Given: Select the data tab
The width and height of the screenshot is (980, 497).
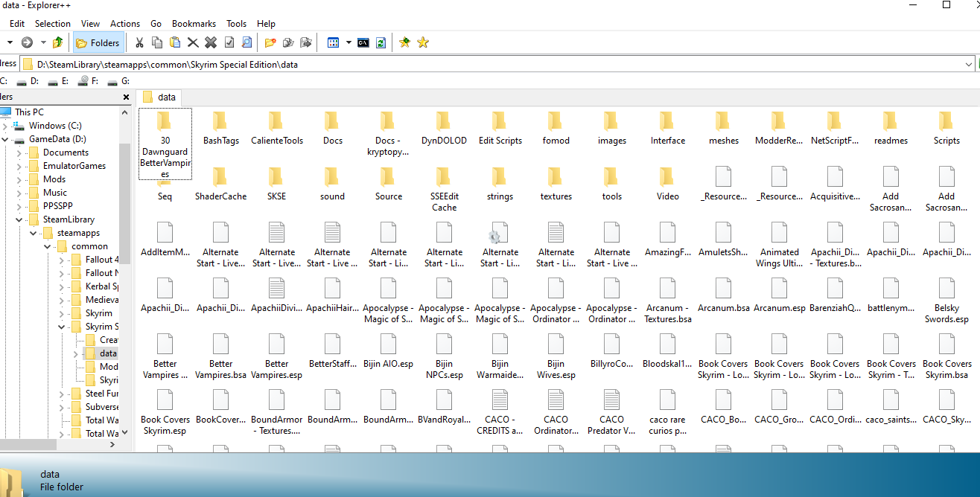Looking at the screenshot, I should [x=159, y=97].
